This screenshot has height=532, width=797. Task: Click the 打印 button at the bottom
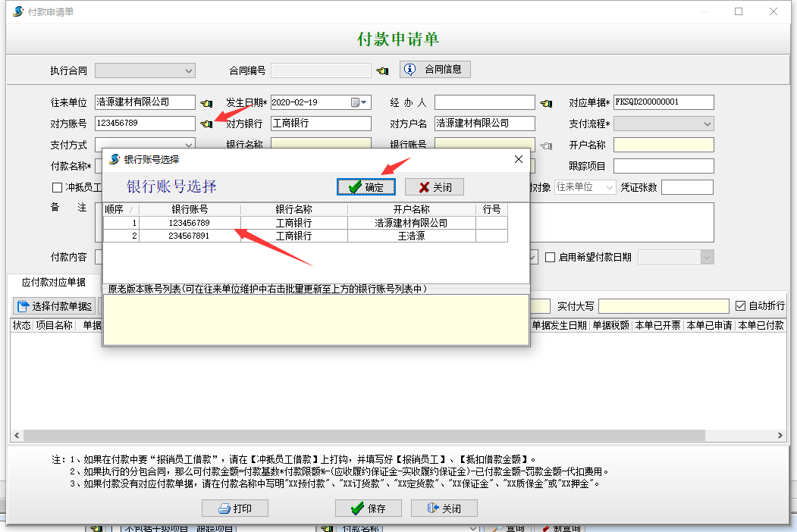[234, 508]
